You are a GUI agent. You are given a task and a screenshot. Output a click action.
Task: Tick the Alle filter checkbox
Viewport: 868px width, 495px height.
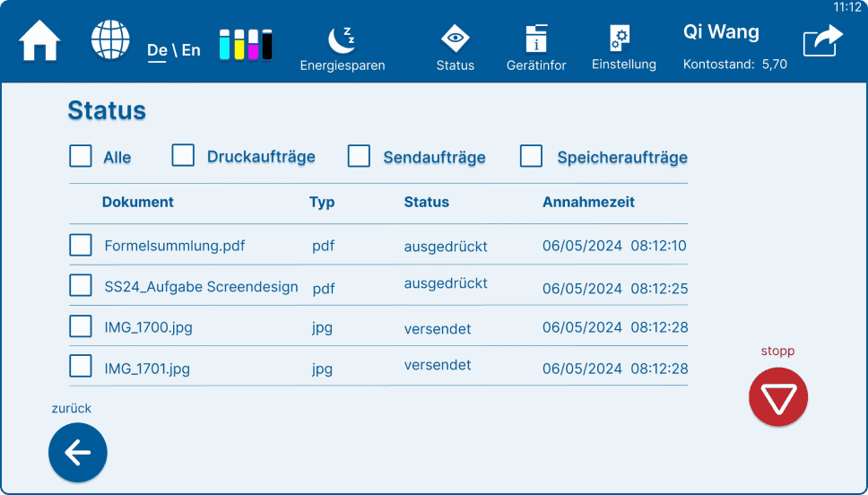81,156
